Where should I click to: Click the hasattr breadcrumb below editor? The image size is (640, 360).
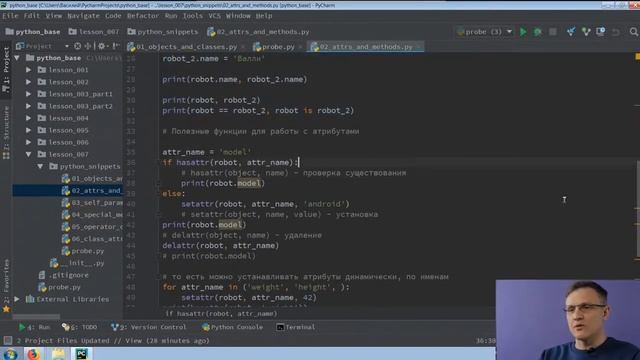tap(221, 313)
